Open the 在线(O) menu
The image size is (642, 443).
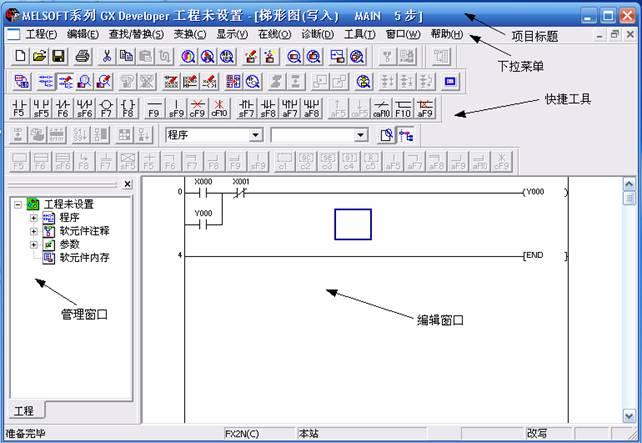(x=275, y=34)
